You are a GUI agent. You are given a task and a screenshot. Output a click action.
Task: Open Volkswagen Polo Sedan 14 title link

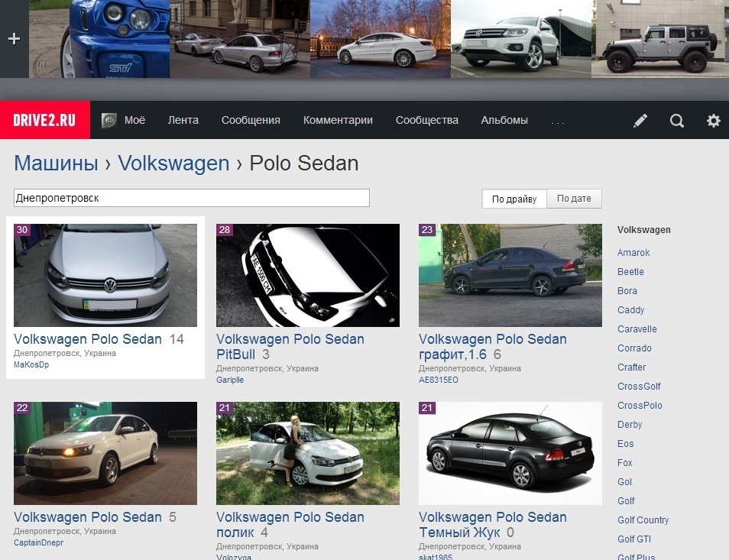[x=88, y=339]
